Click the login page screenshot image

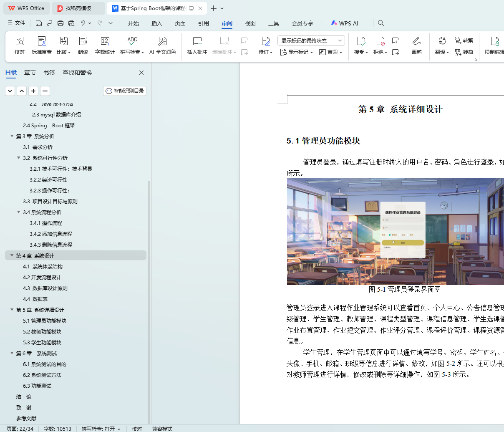(395, 232)
